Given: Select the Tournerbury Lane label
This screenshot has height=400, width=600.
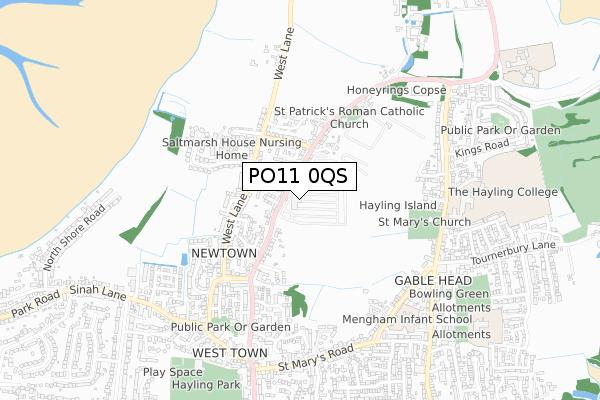Looking at the screenshot, I should pos(513,253).
